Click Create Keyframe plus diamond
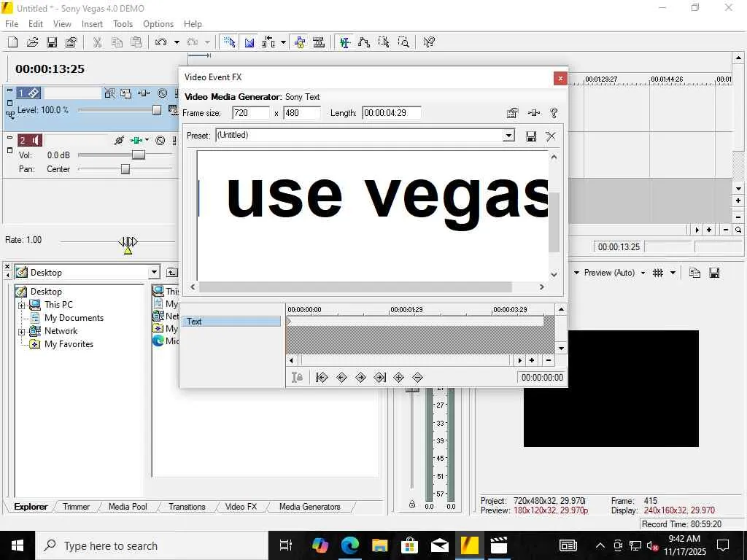Screen dimensions: 747x560 point(399,377)
